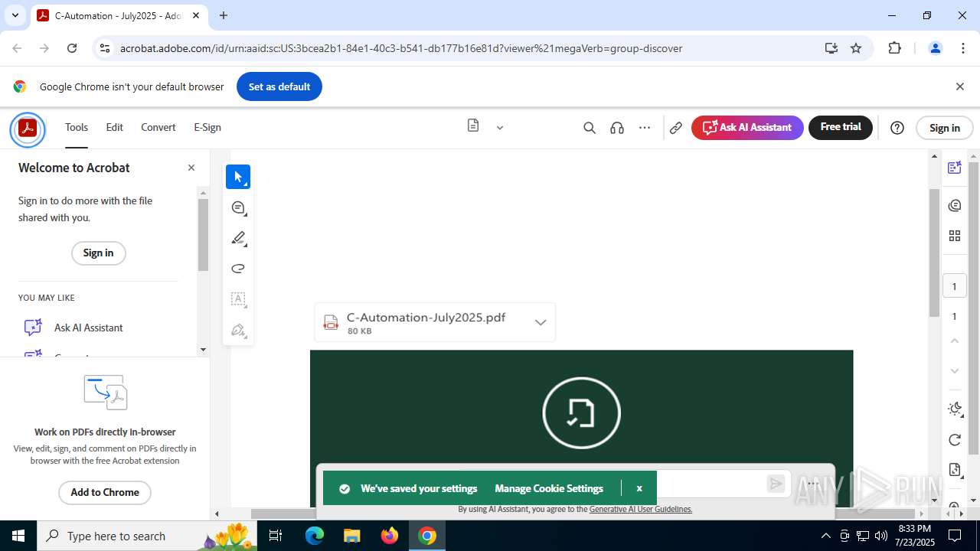
Task: Close the C-Automation browser tab
Action: [x=196, y=15]
